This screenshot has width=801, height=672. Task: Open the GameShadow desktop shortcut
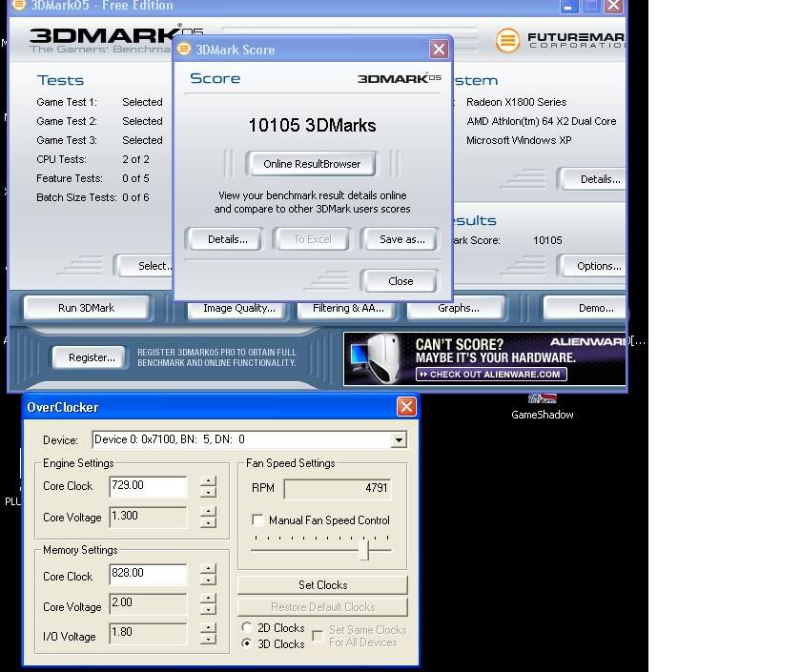click(542, 406)
